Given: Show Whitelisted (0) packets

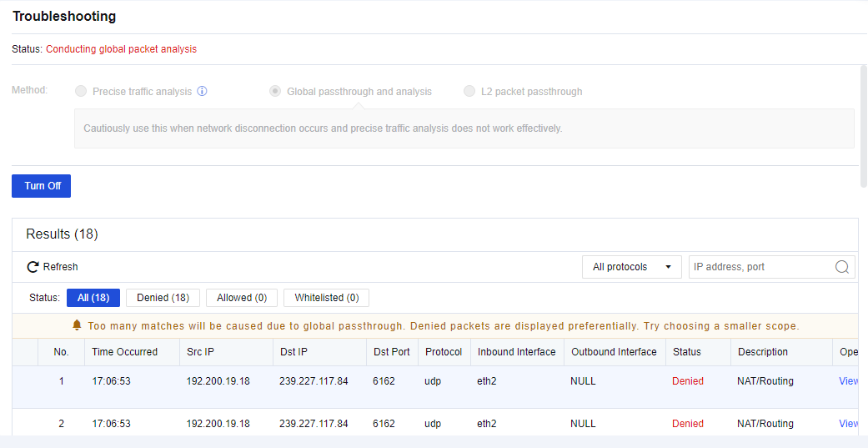Looking at the screenshot, I should [x=326, y=298].
